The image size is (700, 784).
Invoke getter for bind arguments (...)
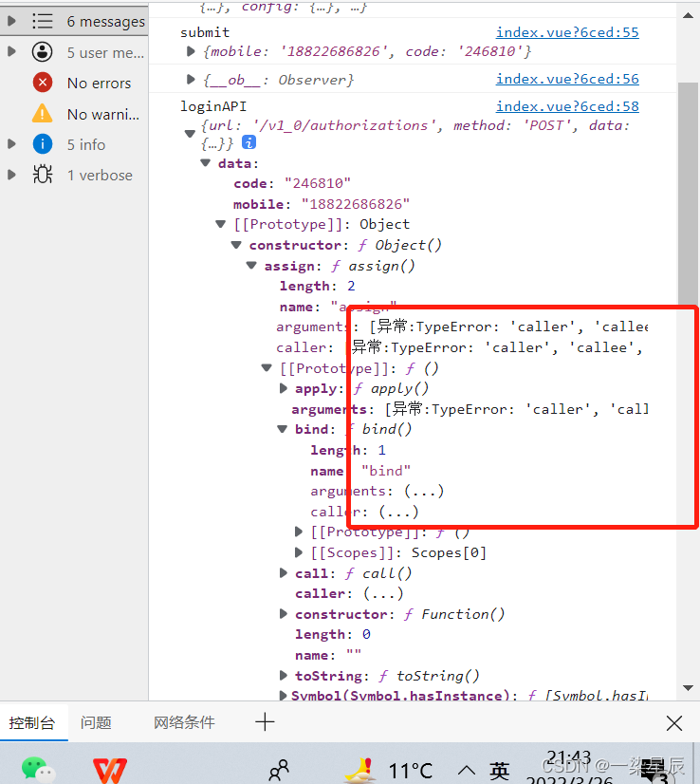click(x=424, y=491)
